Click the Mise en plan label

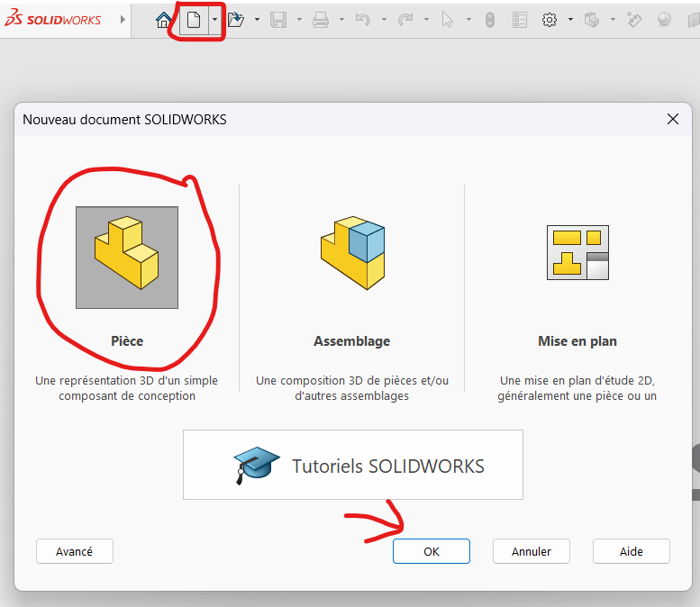[577, 341]
